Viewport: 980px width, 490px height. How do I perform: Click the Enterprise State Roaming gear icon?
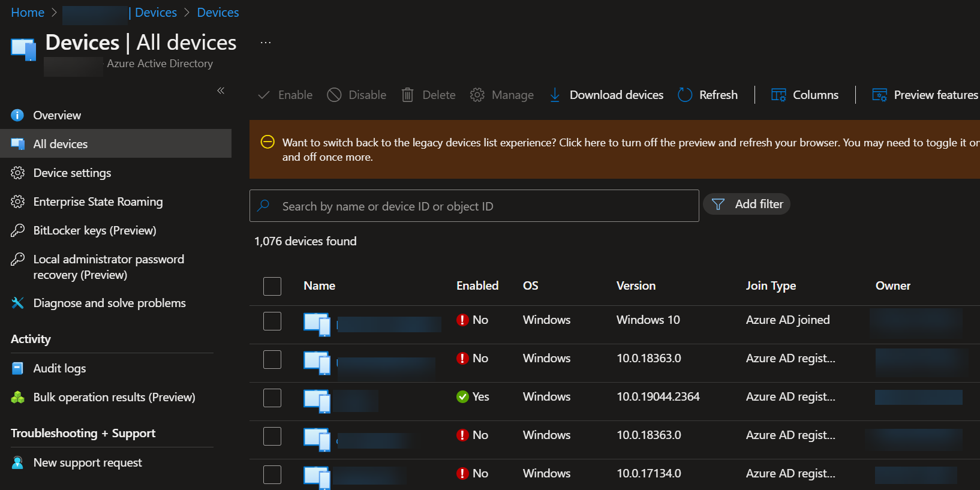[17, 202]
